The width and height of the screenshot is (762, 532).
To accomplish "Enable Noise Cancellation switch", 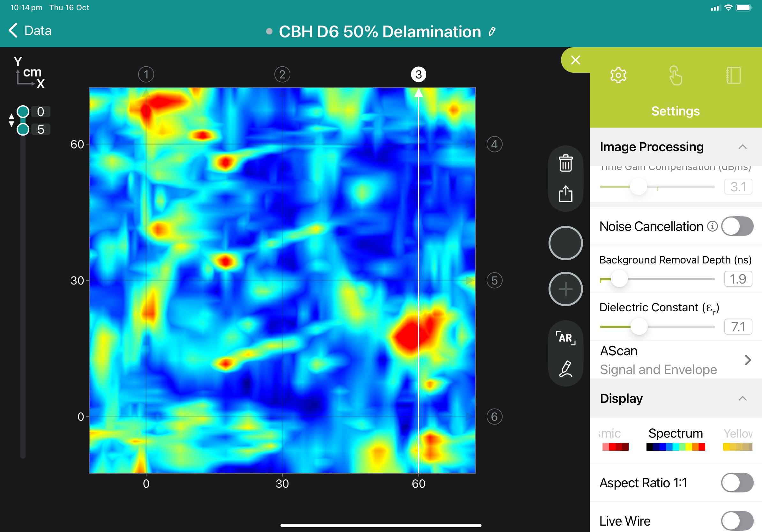I will 737,226.
